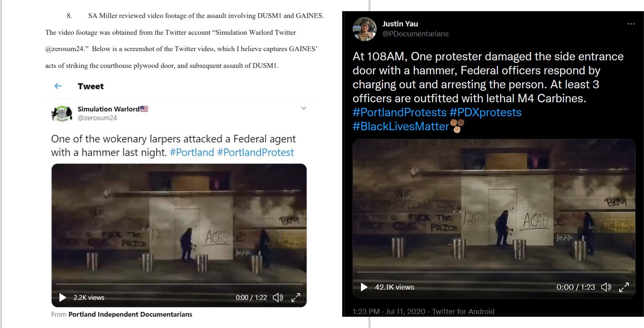Open the #PortlandProtests hashtag
Viewport: 644px width, 328px height.
click(399, 112)
